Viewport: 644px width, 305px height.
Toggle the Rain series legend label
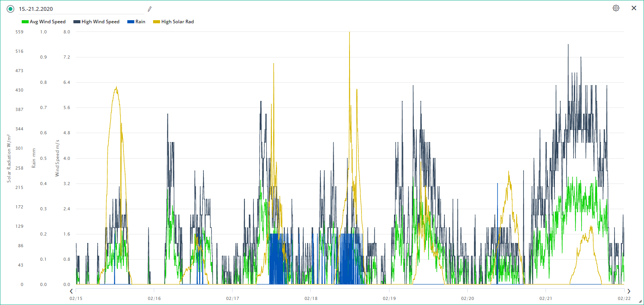(x=140, y=22)
